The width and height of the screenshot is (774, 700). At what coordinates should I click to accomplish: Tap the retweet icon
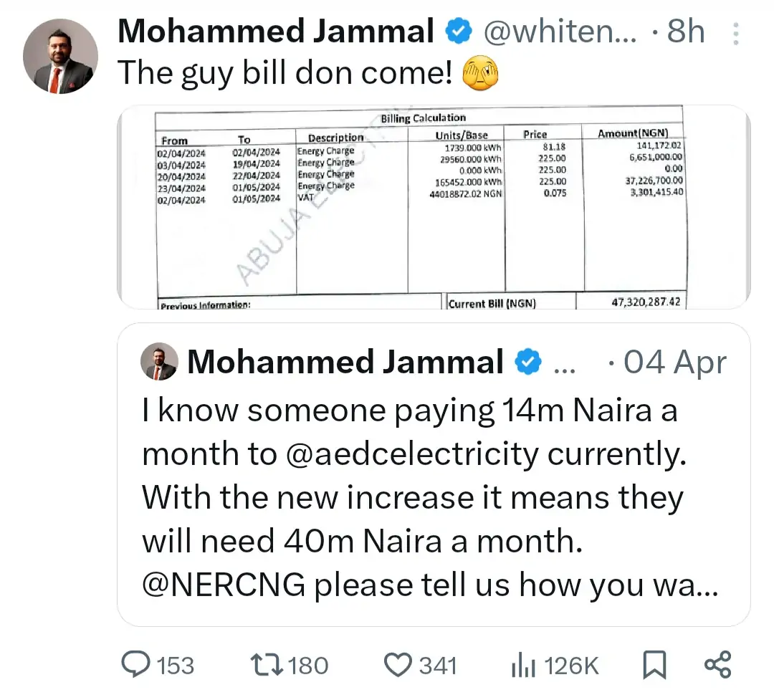(267, 665)
